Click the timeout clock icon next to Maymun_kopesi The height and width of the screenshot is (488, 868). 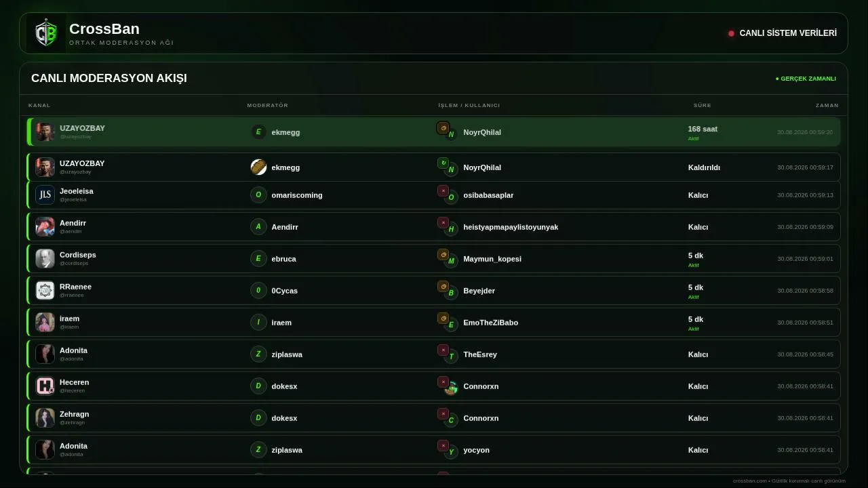click(x=443, y=255)
